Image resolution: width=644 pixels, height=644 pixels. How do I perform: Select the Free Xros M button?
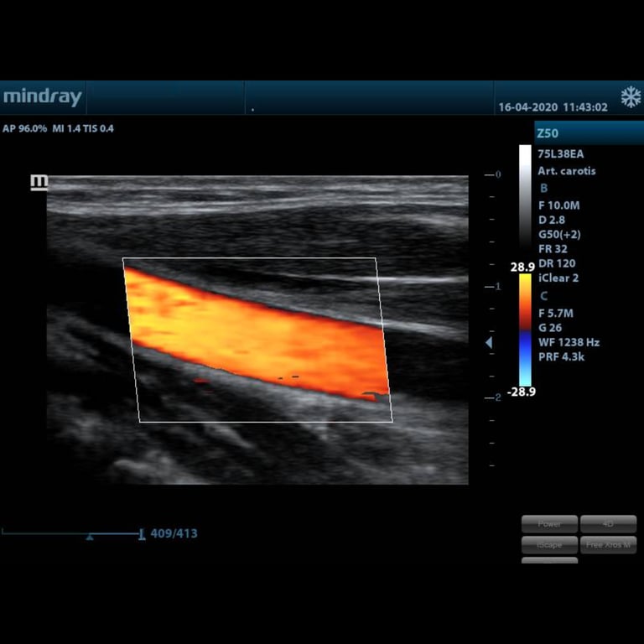pyautogui.click(x=608, y=545)
